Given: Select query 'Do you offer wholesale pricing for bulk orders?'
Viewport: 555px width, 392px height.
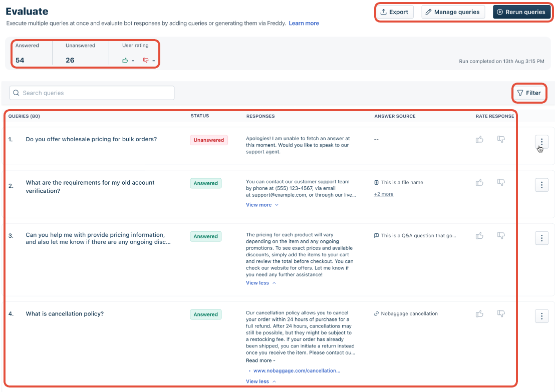Looking at the screenshot, I should [x=91, y=139].
